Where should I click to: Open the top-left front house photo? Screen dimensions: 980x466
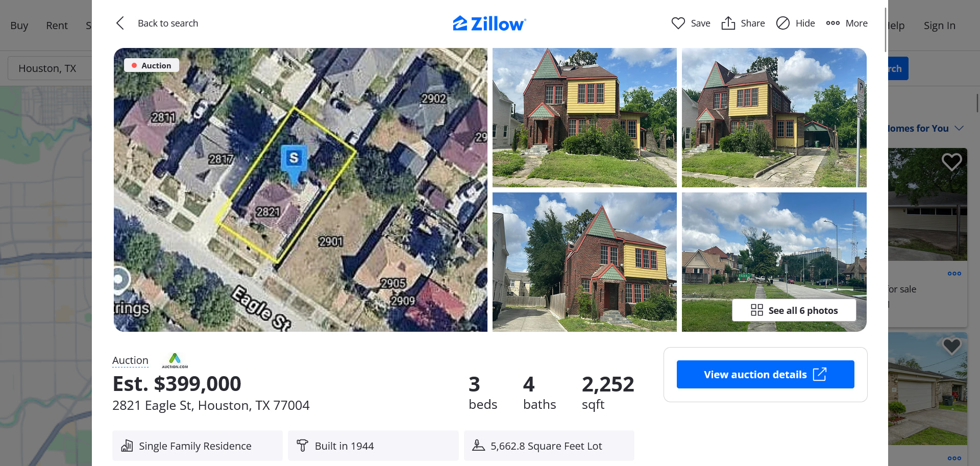pyautogui.click(x=584, y=117)
